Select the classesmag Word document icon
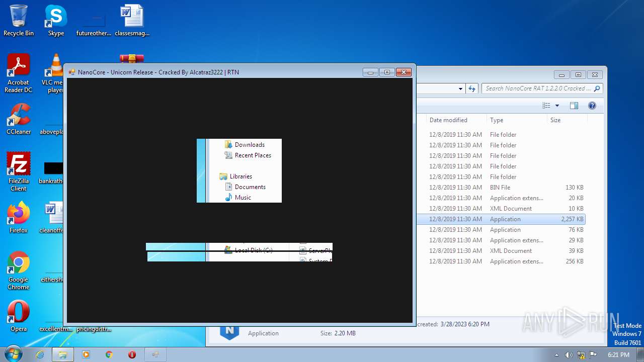Screen dimensions: 644x362 coord(132,20)
